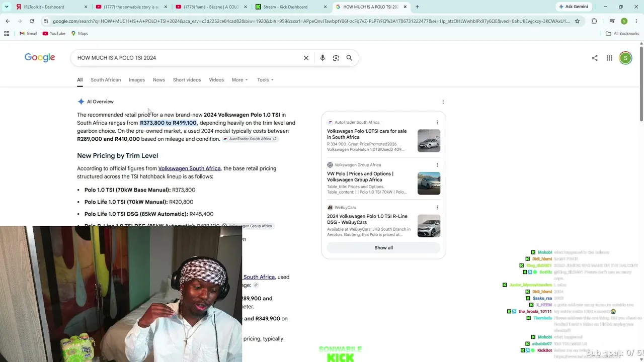Switch to the sonwabile story YouTube tab
Image resolution: width=644 pixels, height=362 pixels.
click(131, 7)
